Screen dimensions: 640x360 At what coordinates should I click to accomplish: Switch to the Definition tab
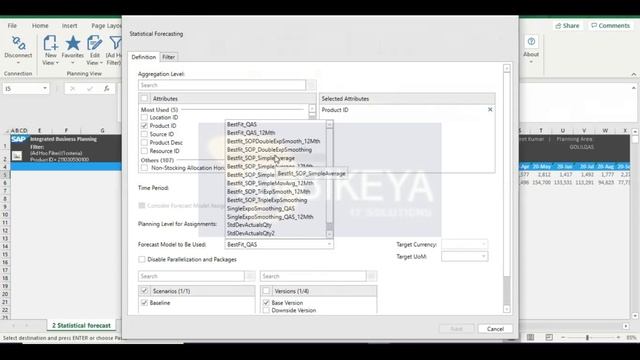[143, 57]
